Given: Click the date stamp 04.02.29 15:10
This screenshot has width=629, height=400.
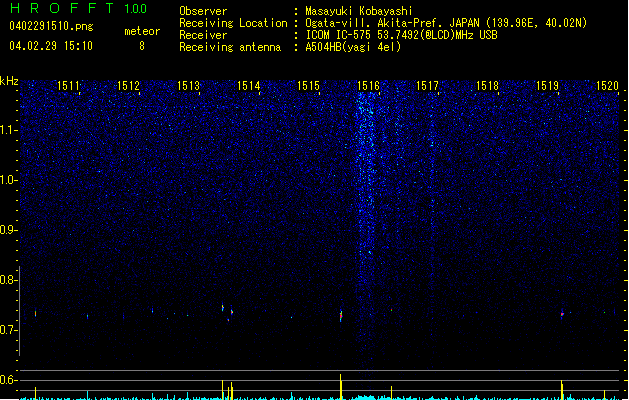Looking at the screenshot, I should pyautogui.click(x=51, y=46).
